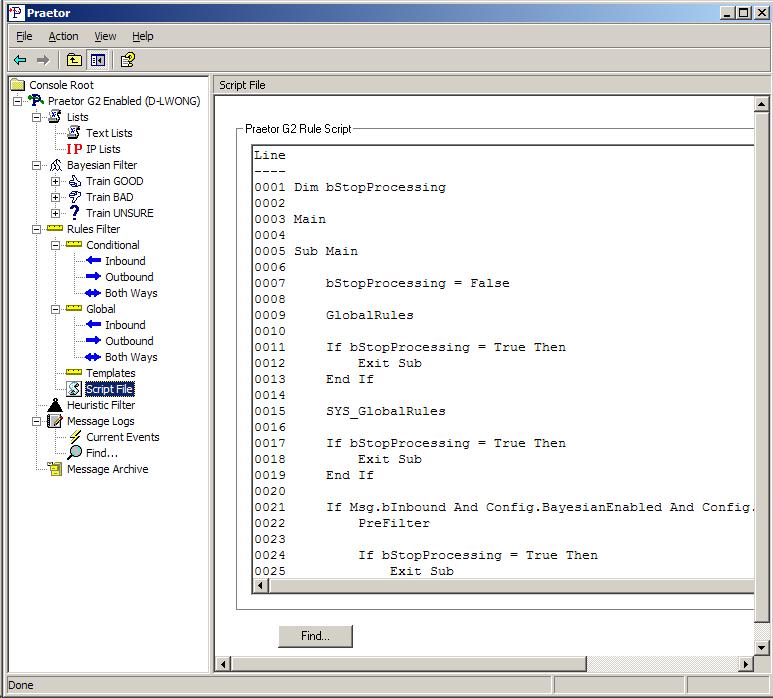
Task: Collapse the Rules Filter node
Action: 36,230
